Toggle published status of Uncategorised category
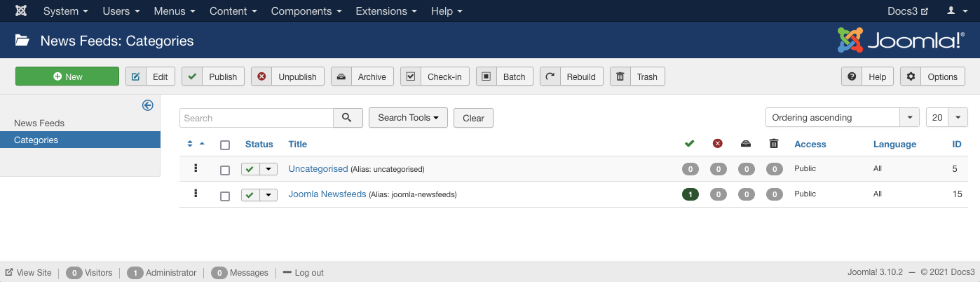The image size is (980, 282). pyautogui.click(x=250, y=169)
